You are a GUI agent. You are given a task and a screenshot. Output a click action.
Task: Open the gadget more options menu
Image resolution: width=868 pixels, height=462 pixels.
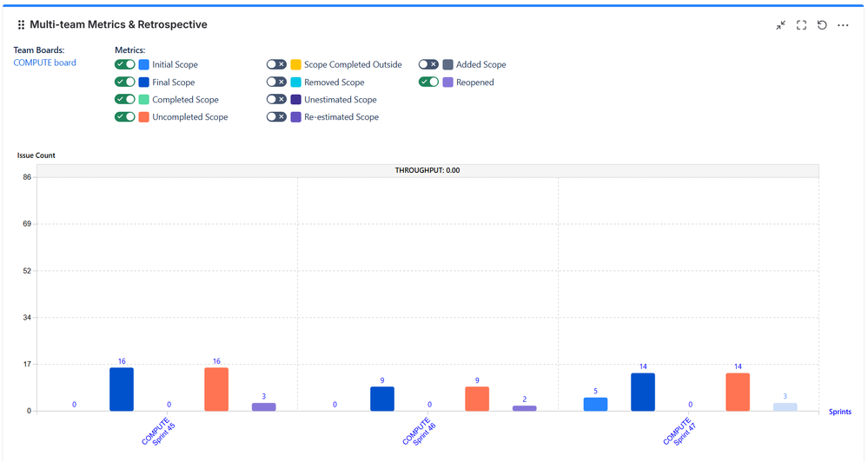point(843,25)
